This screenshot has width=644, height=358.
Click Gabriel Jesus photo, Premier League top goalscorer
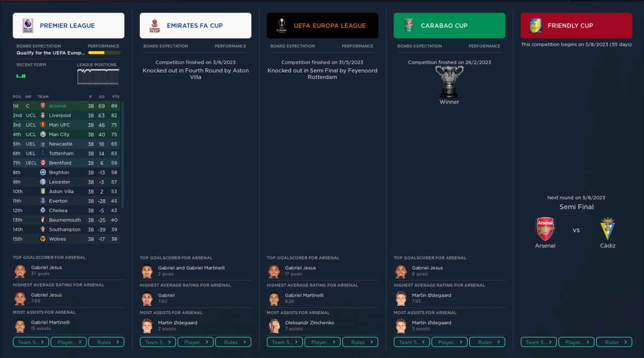21,272
